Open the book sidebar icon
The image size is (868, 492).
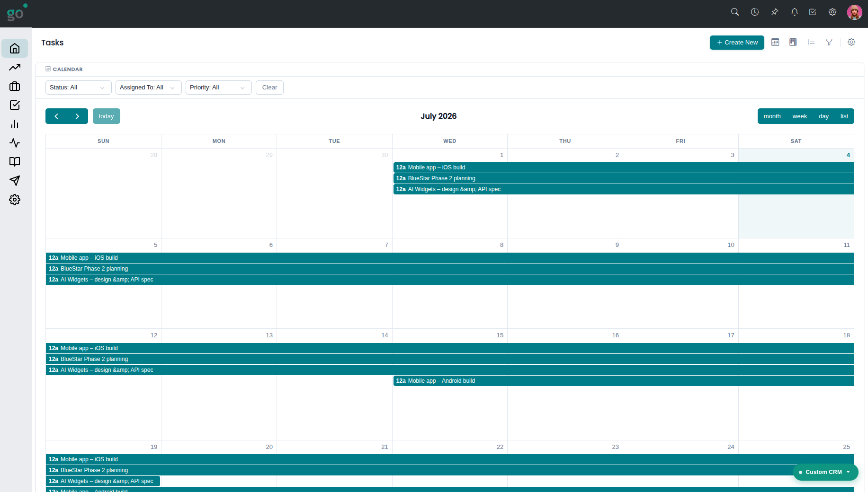point(15,162)
